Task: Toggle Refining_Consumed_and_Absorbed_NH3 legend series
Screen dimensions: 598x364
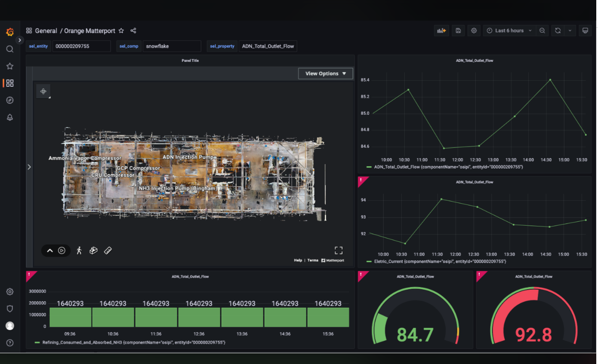Action: [133, 343]
